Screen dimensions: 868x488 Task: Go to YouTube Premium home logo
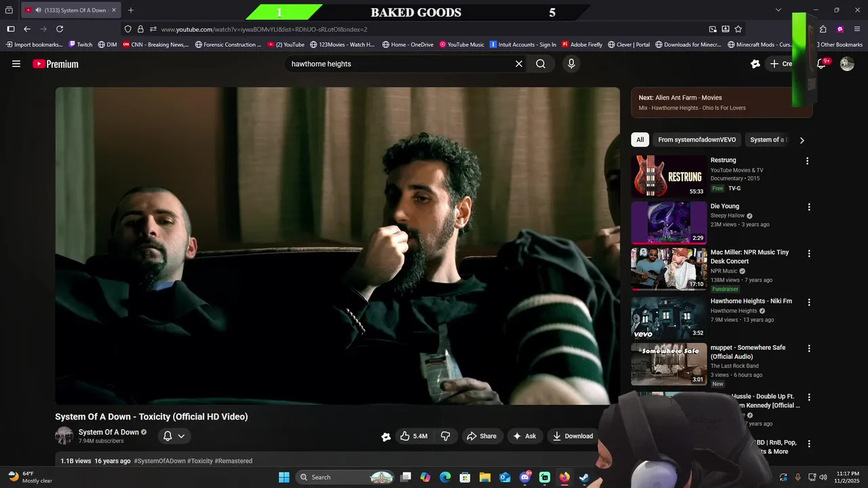(x=56, y=64)
